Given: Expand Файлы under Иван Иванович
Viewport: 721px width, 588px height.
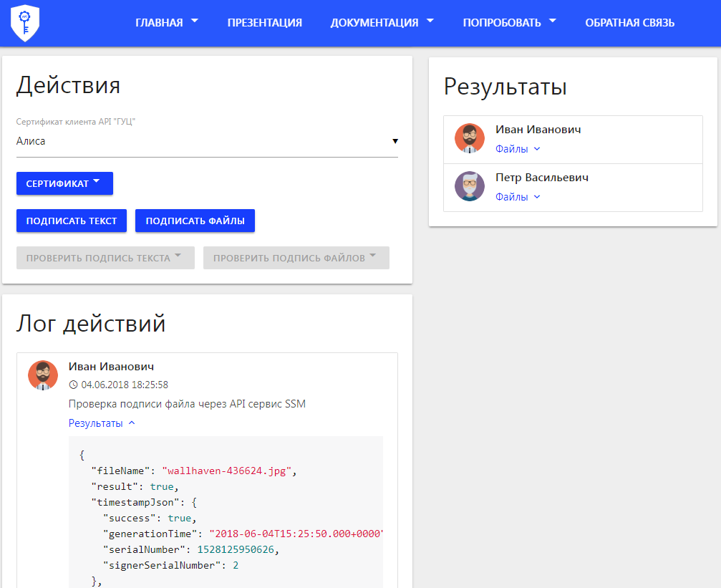Looking at the screenshot, I should (518, 149).
